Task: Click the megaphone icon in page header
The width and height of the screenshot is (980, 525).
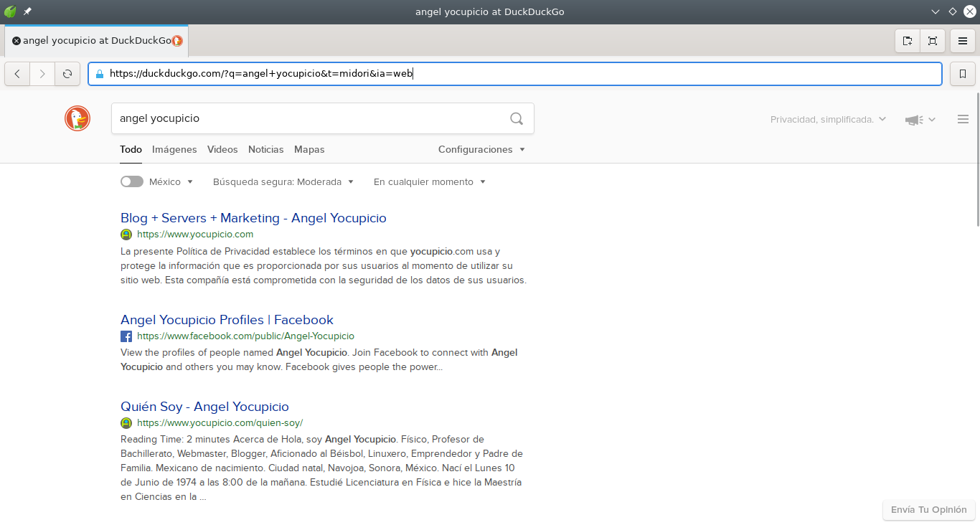Action: (914, 120)
